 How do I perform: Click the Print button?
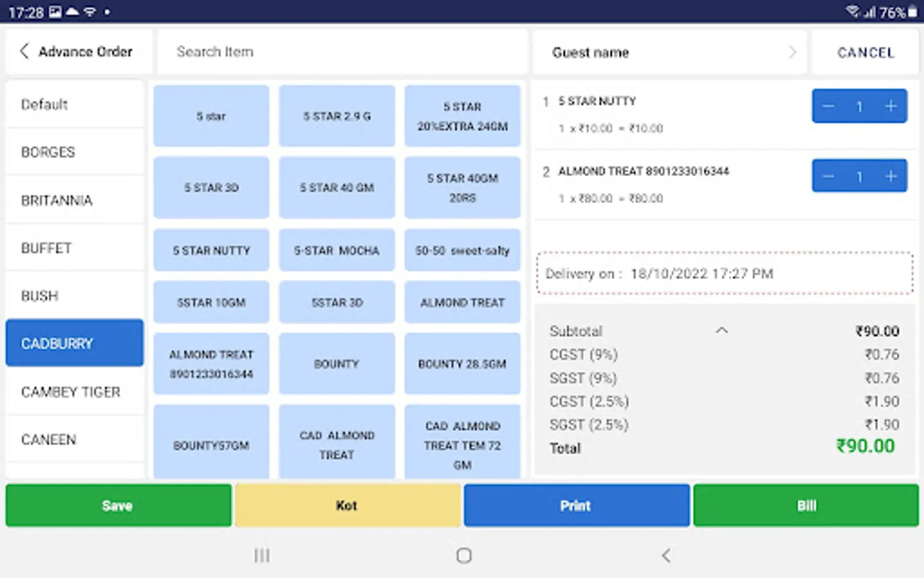[x=576, y=505]
